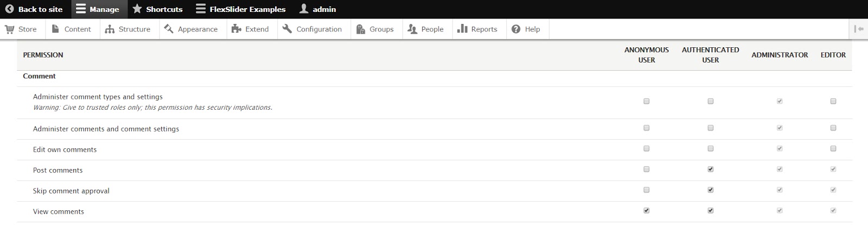Toggle toolbar orientation arrow button
This screenshot has width=868, height=225.
click(858, 29)
